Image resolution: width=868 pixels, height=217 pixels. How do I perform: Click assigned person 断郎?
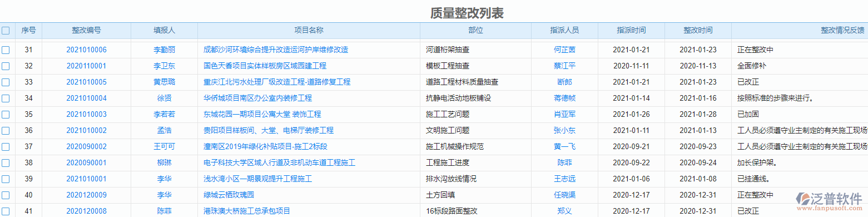(564, 82)
